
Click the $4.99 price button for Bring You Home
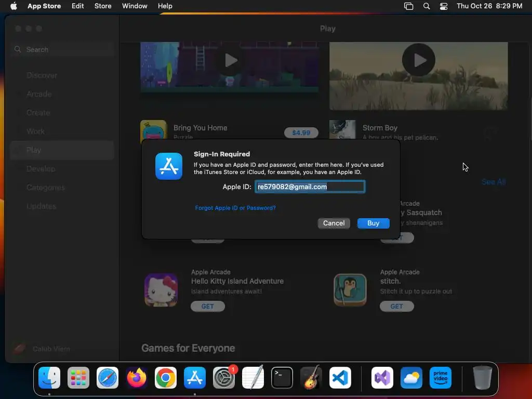pyautogui.click(x=301, y=132)
